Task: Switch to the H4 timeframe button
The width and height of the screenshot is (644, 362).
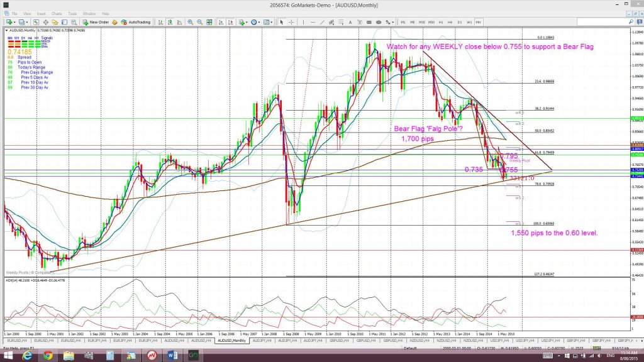Action: [450, 22]
